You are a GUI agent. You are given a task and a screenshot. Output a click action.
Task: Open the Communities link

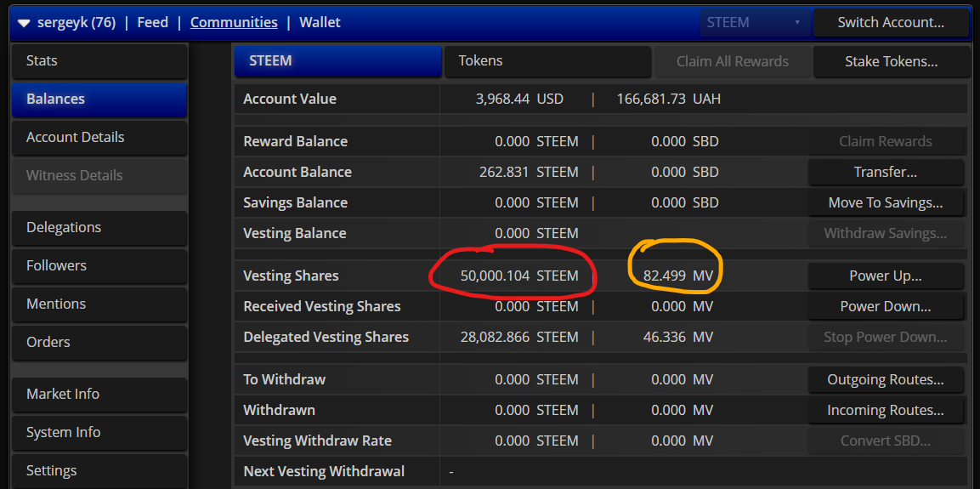click(x=234, y=22)
